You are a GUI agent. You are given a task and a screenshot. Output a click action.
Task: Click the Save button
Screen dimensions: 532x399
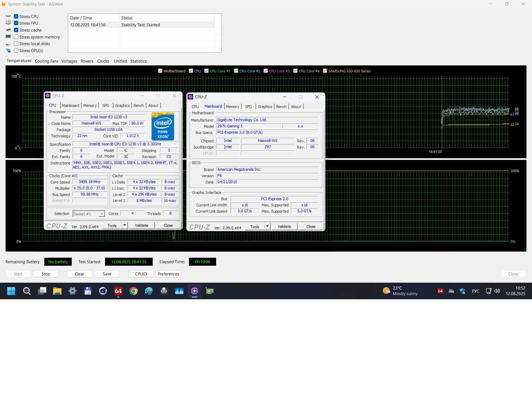[107, 274]
